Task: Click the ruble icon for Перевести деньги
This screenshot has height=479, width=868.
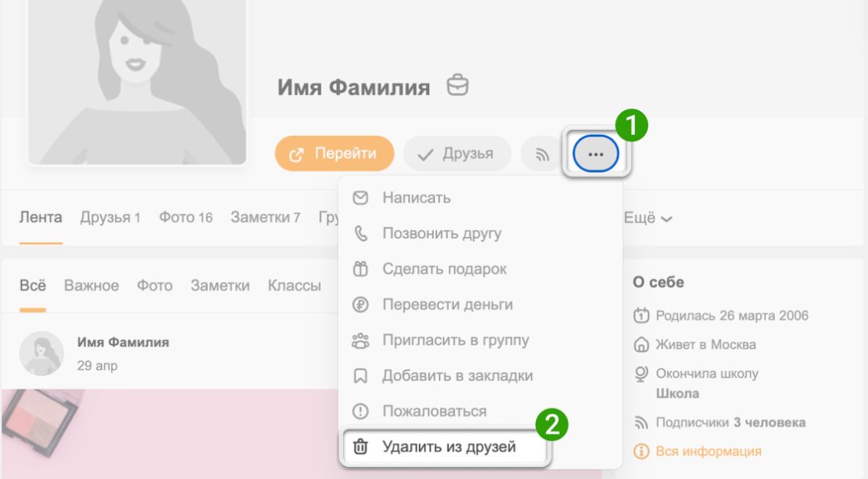Action: (x=361, y=305)
